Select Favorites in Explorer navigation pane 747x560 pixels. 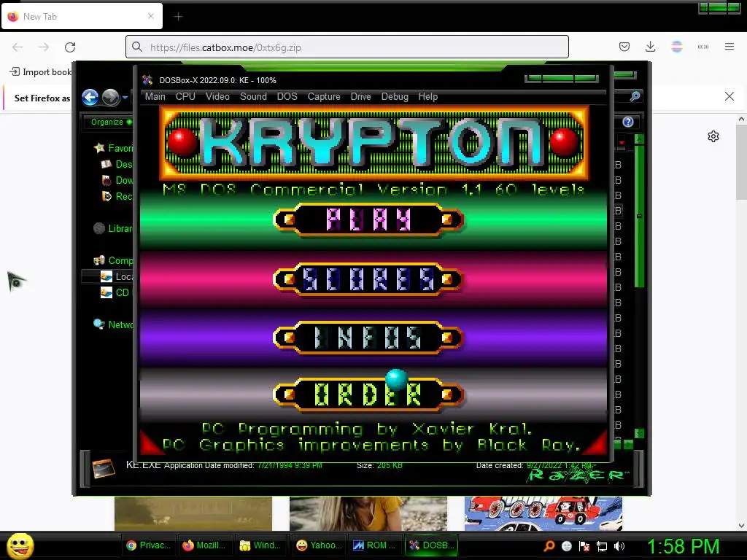113,148
